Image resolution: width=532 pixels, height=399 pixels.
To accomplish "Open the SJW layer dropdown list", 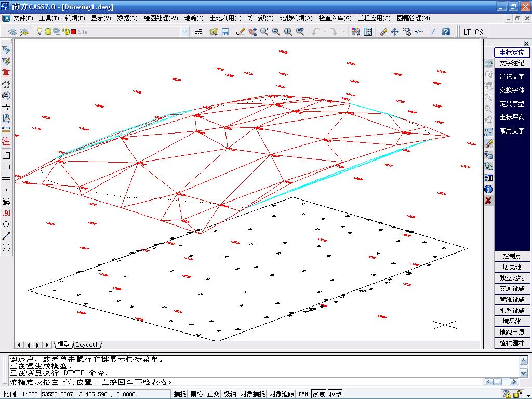I will pyautogui.click(x=184, y=32).
